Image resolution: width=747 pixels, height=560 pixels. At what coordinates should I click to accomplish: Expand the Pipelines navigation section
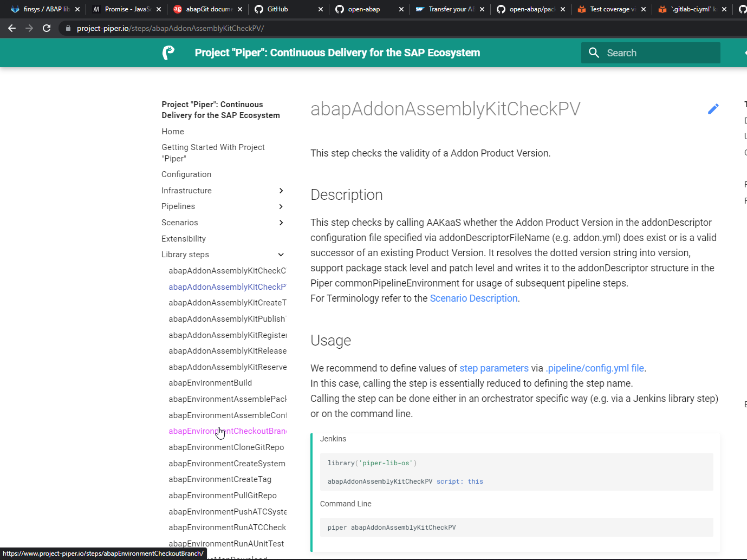(281, 206)
